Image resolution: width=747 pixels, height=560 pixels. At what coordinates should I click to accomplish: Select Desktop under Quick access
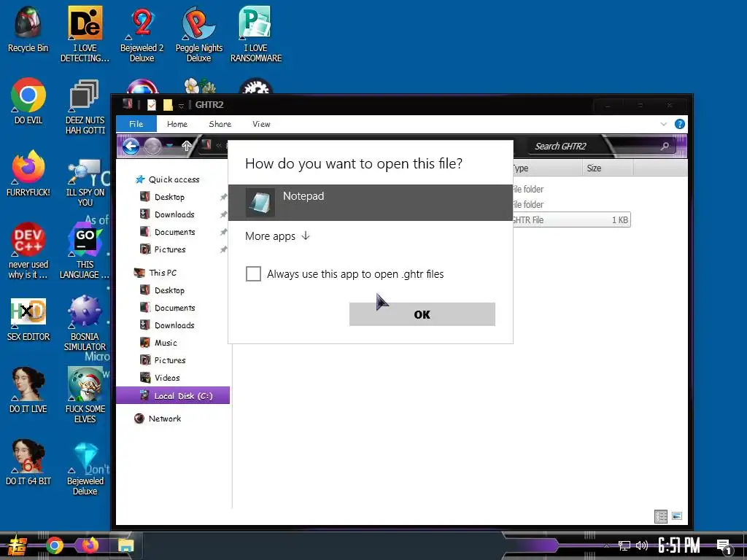click(169, 197)
